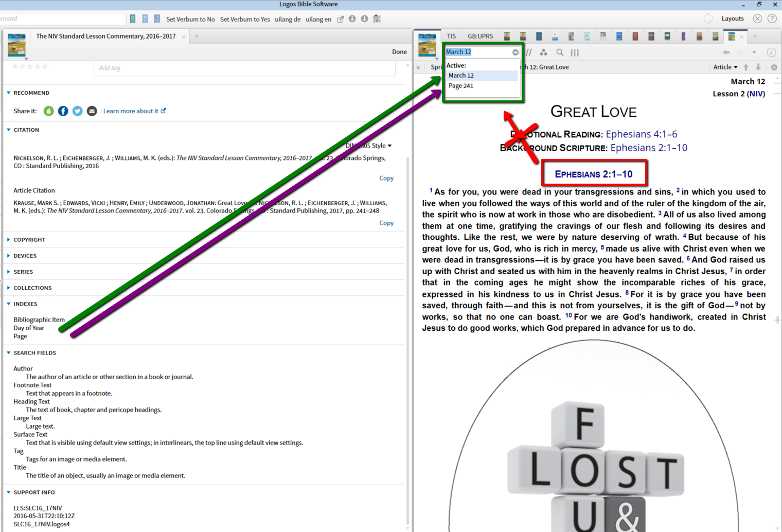The height and width of the screenshot is (532, 782).
Task: Expand the locator bar double chevron
Action: tap(418, 67)
